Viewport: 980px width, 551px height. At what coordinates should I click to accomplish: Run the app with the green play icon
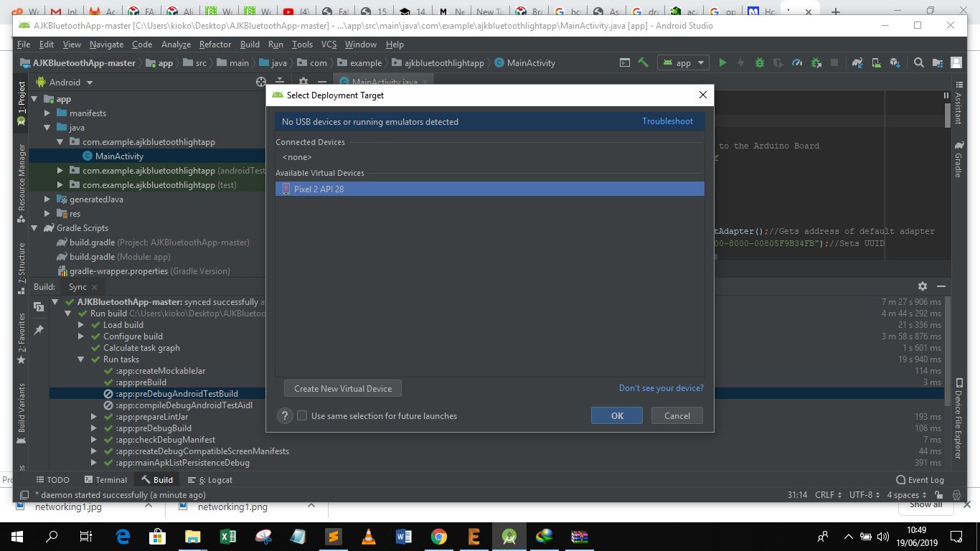[x=722, y=62]
